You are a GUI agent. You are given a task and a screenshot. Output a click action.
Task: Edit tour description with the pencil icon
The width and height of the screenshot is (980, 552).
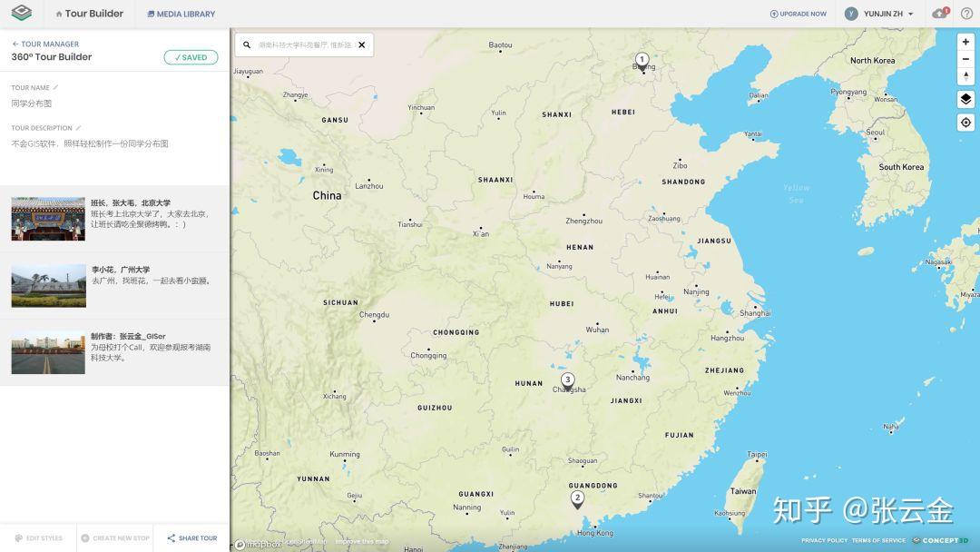click(x=78, y=127)
